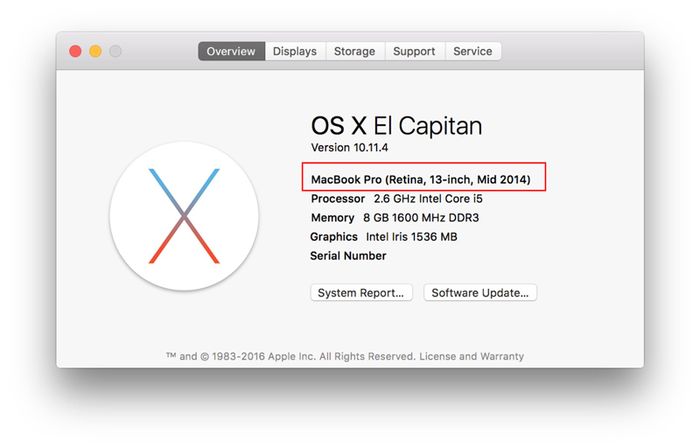Select the MacBook Pro model name line

point(421,179)
